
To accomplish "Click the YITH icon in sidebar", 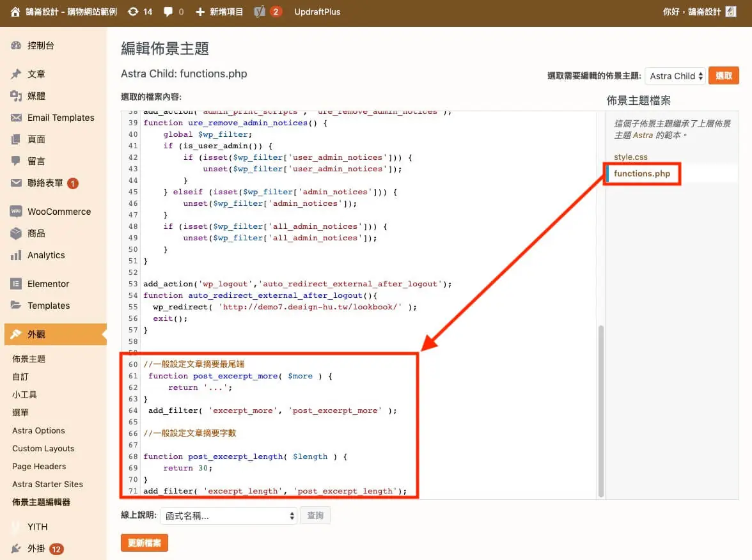I will (x=16, y=527).
